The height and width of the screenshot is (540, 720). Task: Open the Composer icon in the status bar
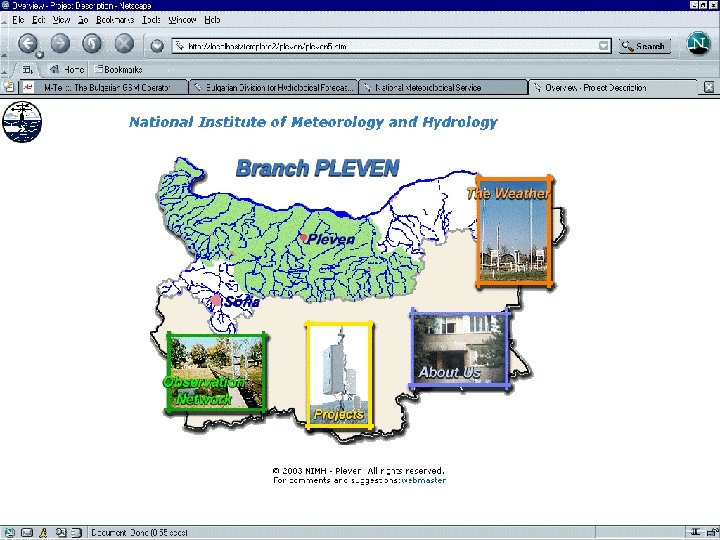point(61,533)
